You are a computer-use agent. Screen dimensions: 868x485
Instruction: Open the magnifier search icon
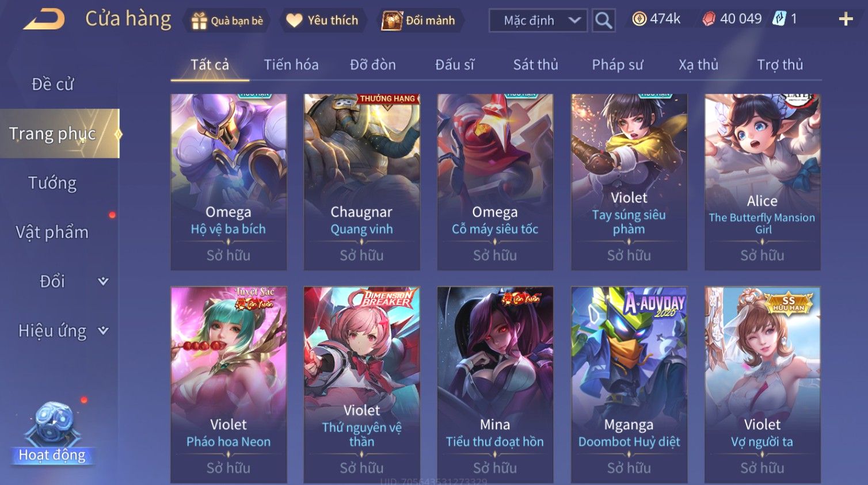pos(603,20)
